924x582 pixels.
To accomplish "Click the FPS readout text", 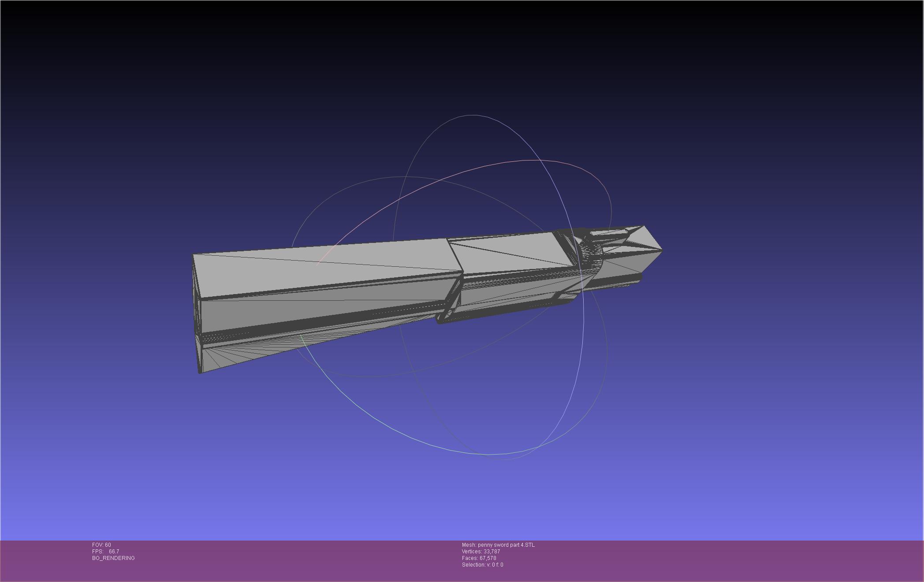I will (105, 552).
